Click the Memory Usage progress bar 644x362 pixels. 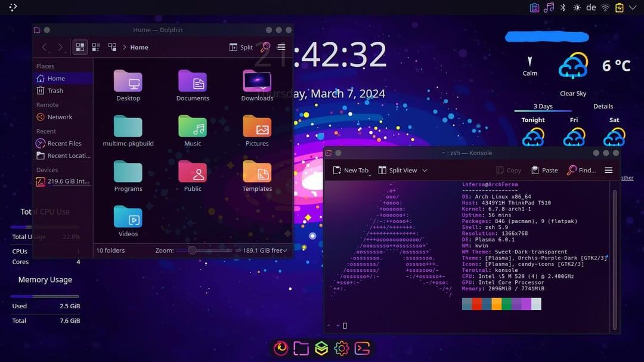coord(45,296)
